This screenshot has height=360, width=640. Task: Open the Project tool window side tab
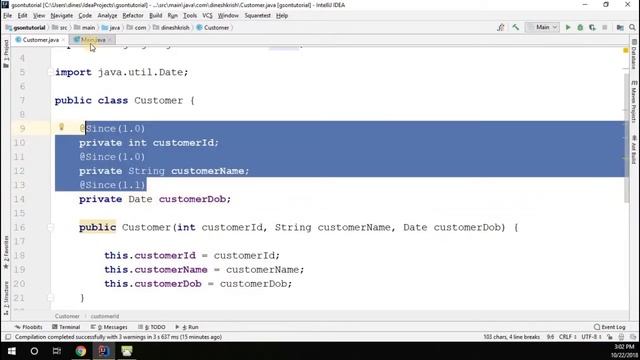(6, 53)
